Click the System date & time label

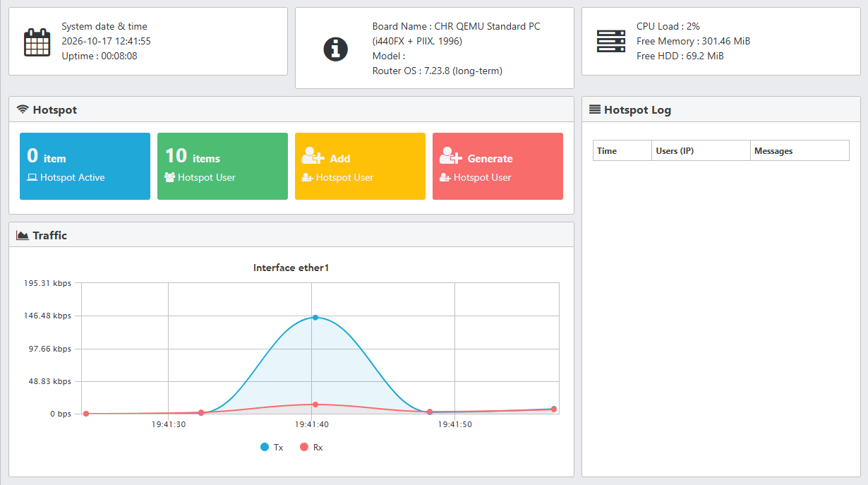click(x=104, y=26)
